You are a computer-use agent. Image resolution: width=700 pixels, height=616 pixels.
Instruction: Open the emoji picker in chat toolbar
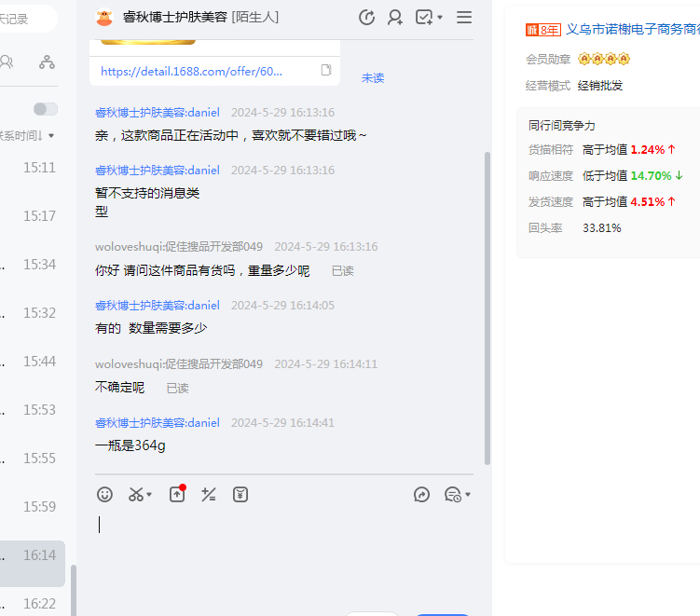pos(105,495)
